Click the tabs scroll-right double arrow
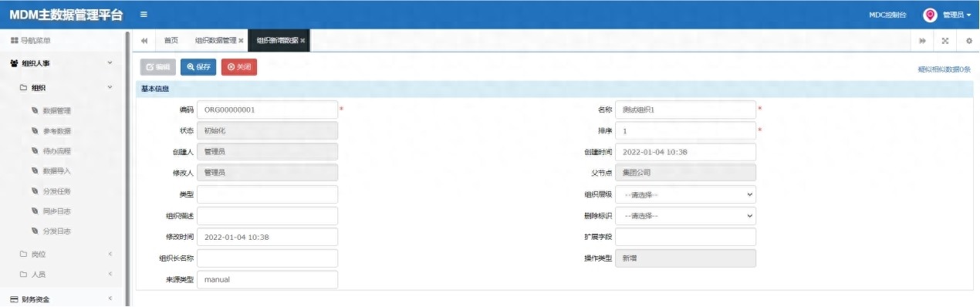The width and height of the screenshot is (980, 307). coord(921,40)
